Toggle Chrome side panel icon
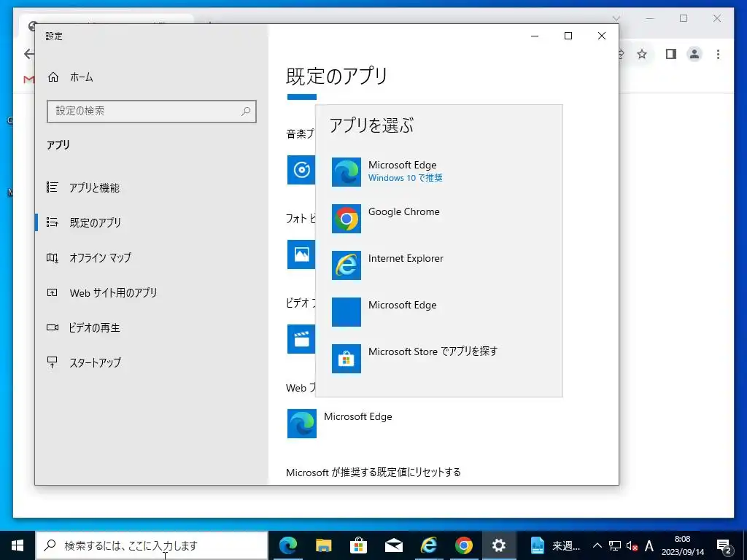Viewport: 747px width, 560px height. tap(671, 54)
